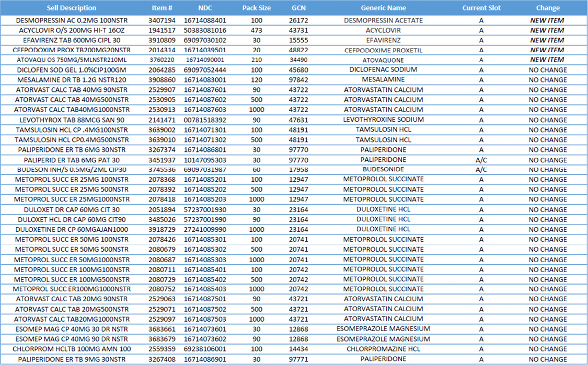Select NDC value 16714039501
The width and height of the screenshot is (588, 365).
(205, 50)
